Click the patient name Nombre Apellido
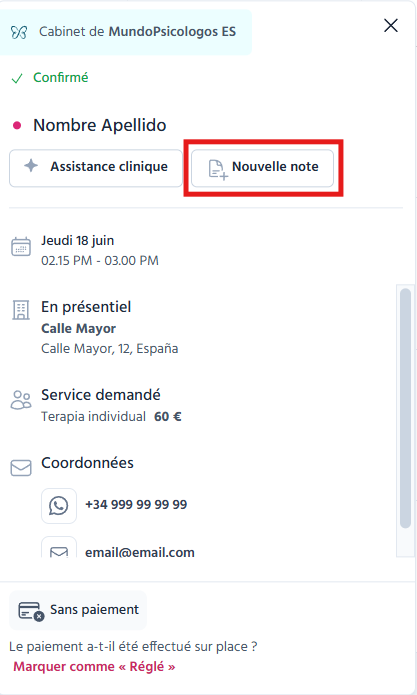This screenshot has height=695, width=417. (x=100, y=125)
